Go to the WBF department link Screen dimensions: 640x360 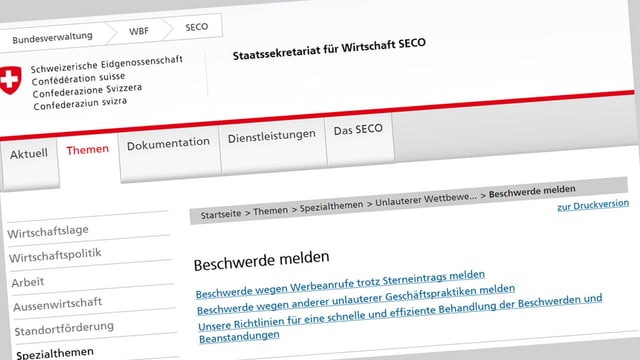pyautogui.click(x=139, y=31)
